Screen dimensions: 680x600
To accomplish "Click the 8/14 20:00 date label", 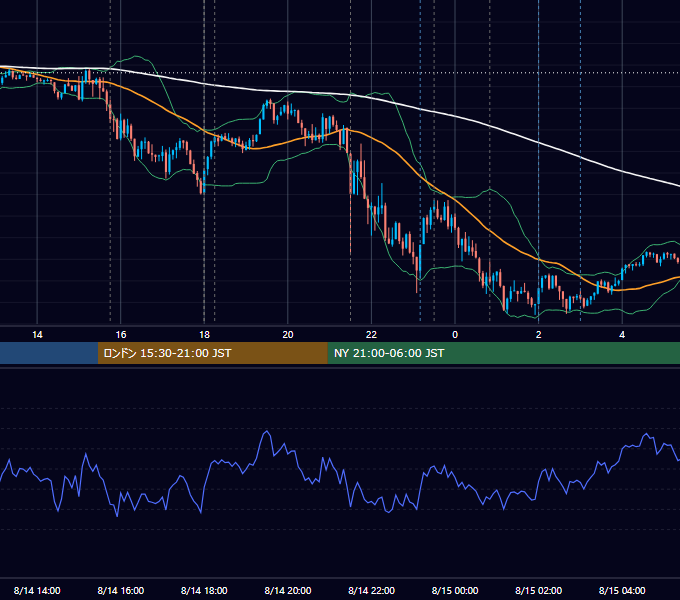I will point(288,590).
